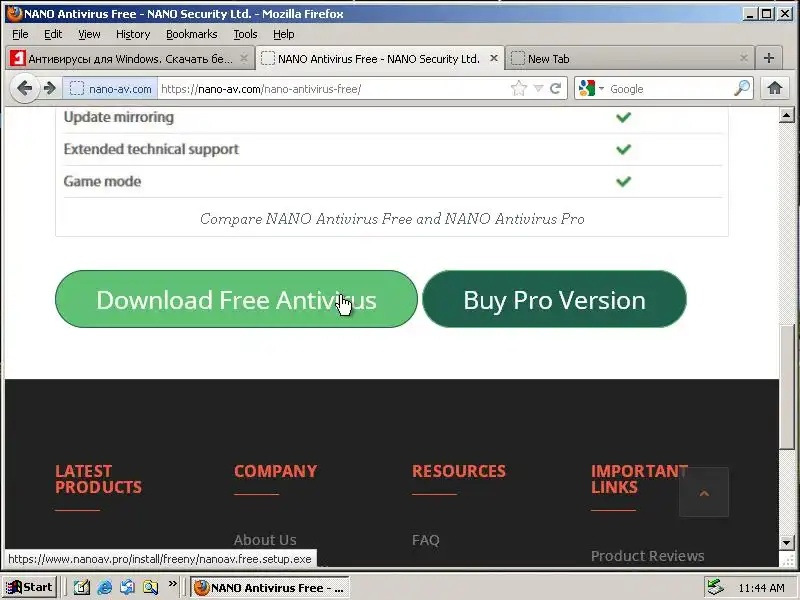Open a new tab with the plus button
Screen dimensions: 800x600
(769, 58)
